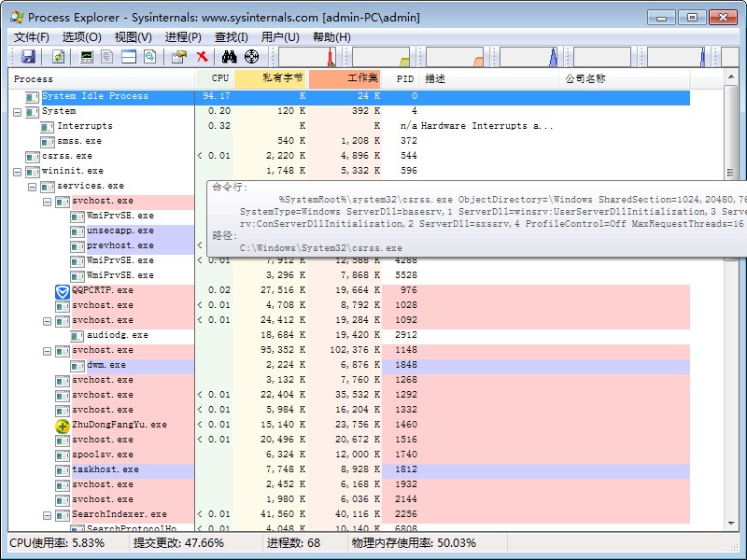This screenshot has width=747, height=560.
Task: Click the CPU usage mini graph in toolbar
Action: pyautogui.click(x=308, y=57)
